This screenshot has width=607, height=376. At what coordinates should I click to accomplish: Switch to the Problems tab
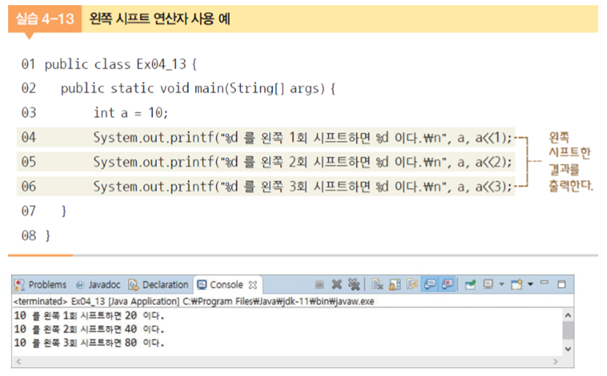point(47,285)
